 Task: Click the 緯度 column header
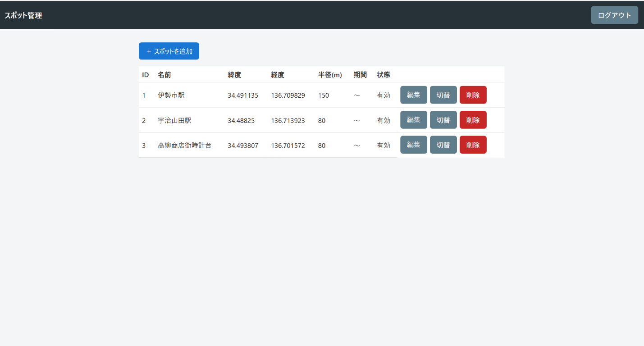click(234, 75)
